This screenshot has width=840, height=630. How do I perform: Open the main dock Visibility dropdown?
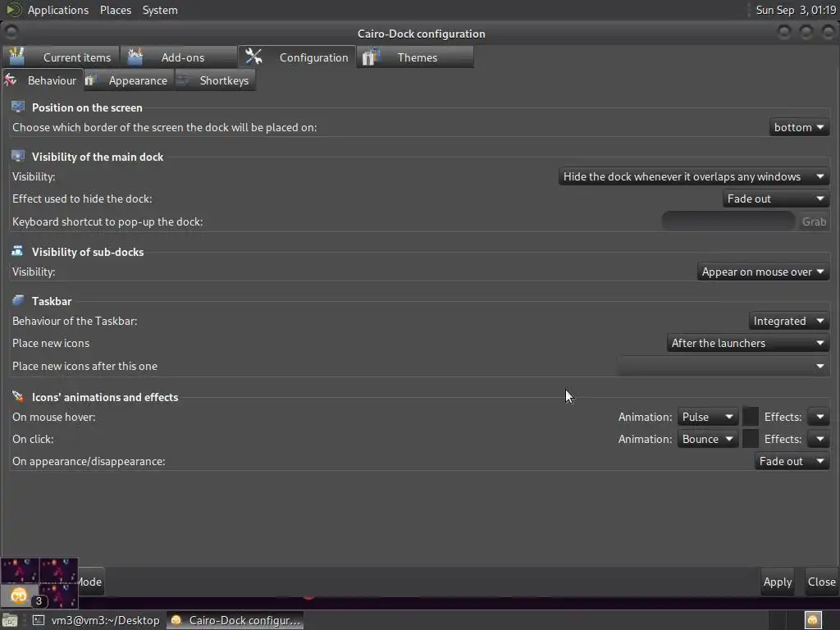[694, 177]
